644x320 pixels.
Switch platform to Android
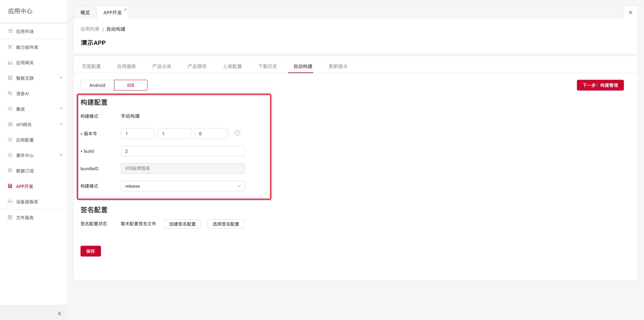pyautogui.click(x=97, y=85)
